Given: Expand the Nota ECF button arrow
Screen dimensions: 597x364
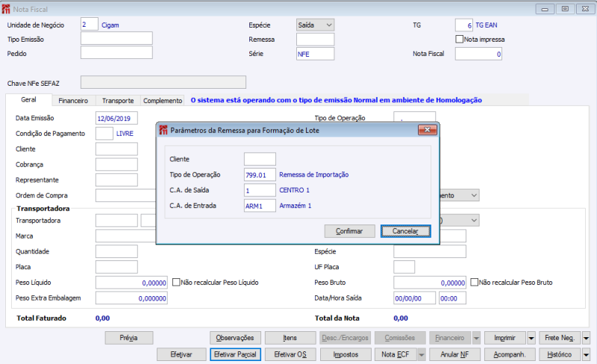Looking at the screenshot, I should point(422,354).
